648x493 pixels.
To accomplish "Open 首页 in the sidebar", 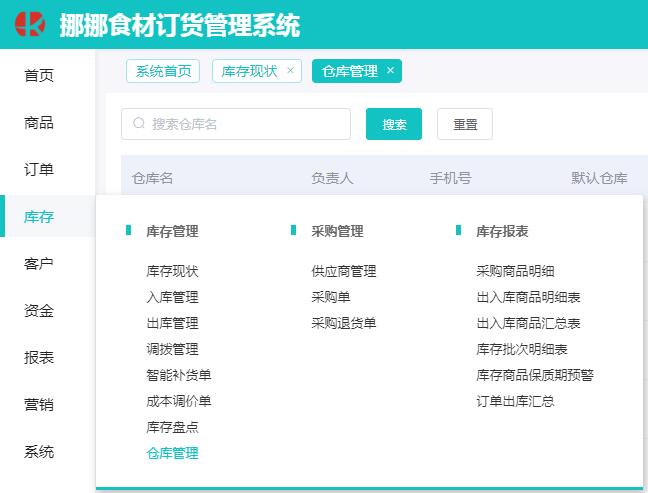I will point(39,76).
